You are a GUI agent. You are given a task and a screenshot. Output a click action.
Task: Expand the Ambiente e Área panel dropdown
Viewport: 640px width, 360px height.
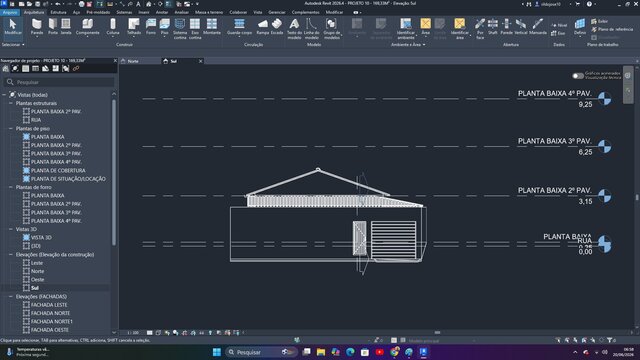coord(408,44)
